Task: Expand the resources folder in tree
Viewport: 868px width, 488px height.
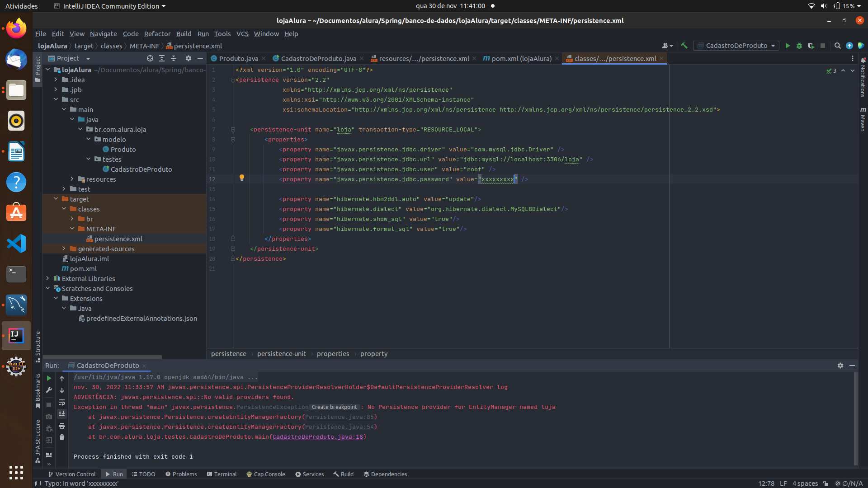Action: coord(72,179)
